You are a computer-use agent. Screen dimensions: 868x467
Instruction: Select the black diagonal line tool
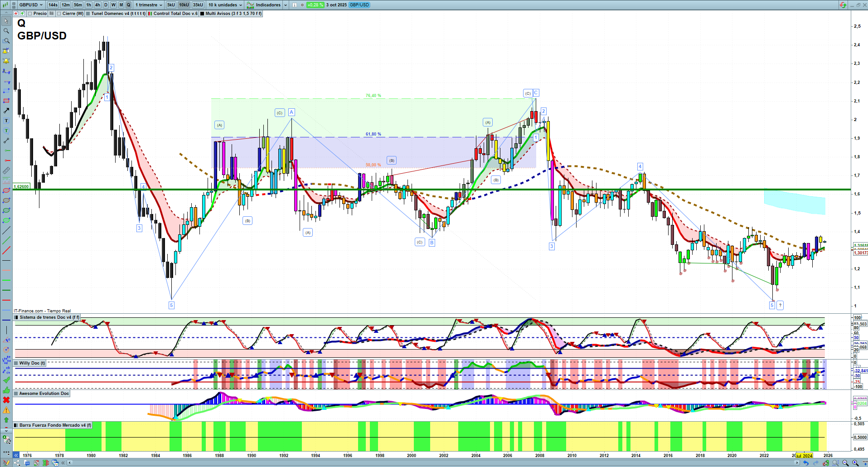pos(6,230)
